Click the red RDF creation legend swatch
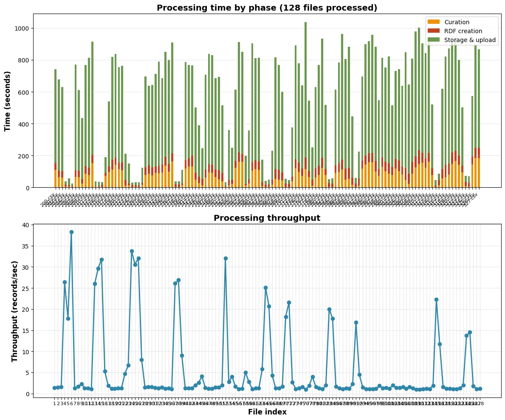505x420 pixels. [x=434, y=31]
